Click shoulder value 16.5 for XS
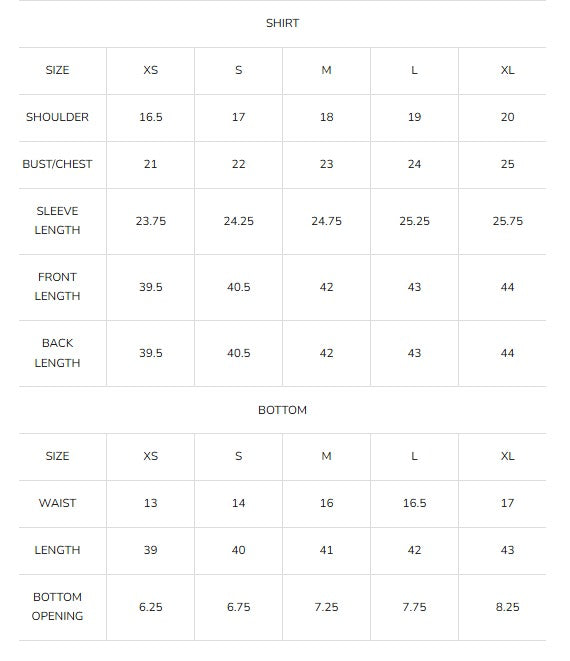This screenshot has width=570, height=661. (x=151, y=117)
